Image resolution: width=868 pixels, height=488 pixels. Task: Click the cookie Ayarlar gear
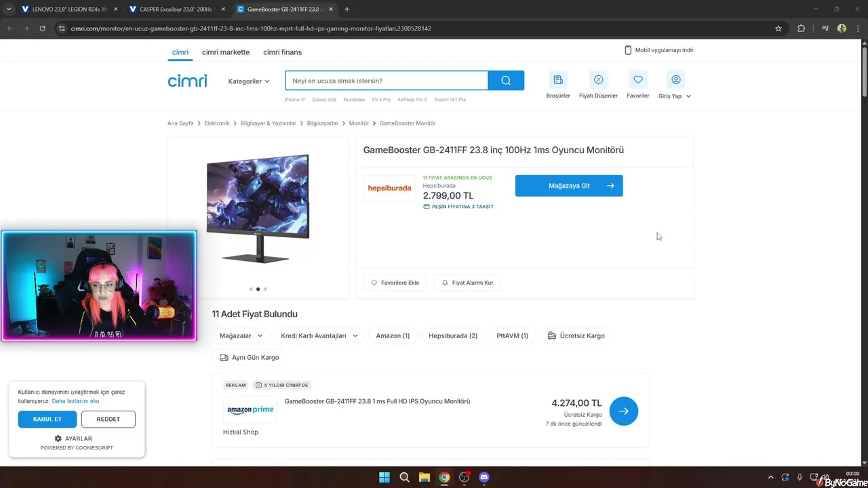coord(58,439)
